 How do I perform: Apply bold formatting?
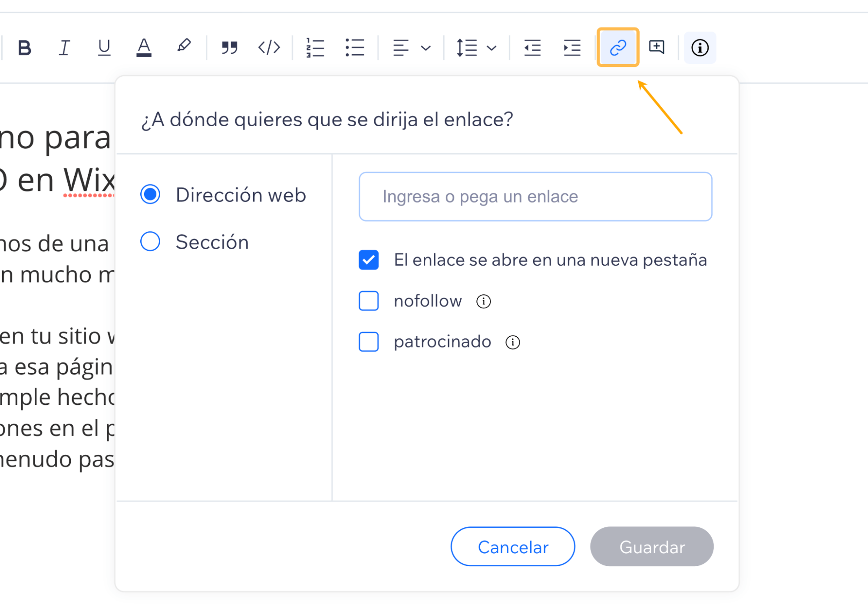point(25,48)
